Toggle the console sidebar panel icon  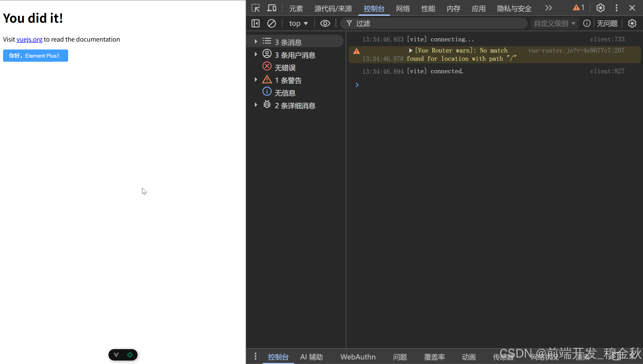click(x=255, y=23)
